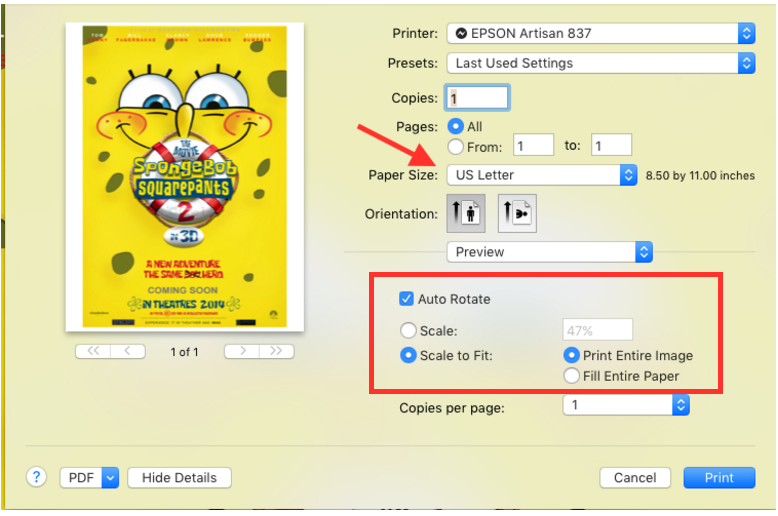
Task: Open the Printer dropdown EPSON Artisan 837
Action: click(x=601, y=33)
